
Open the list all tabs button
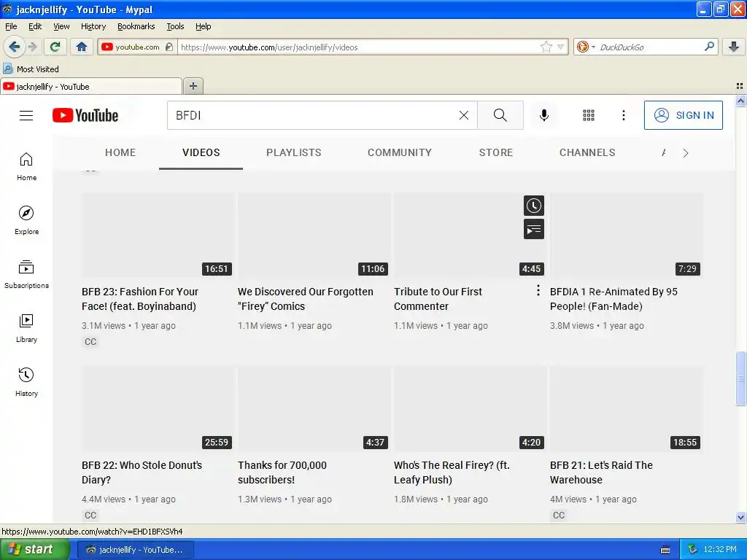tap(740, 86)
